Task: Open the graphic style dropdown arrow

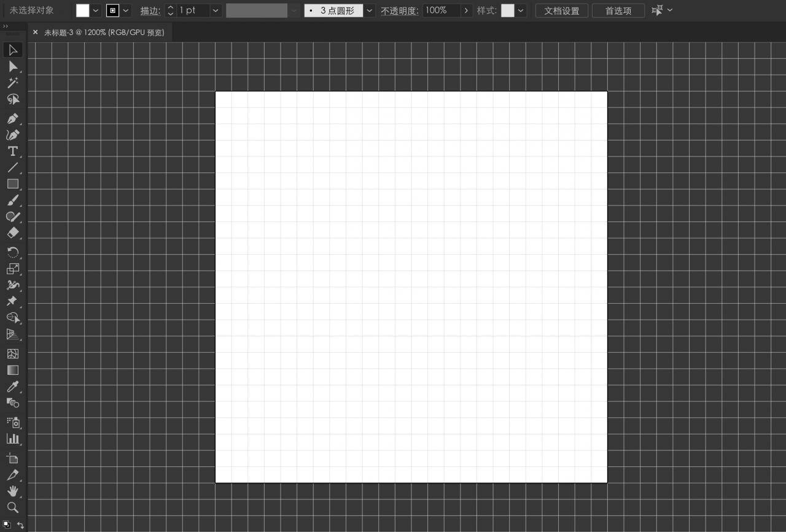Action: click(521, 10)
